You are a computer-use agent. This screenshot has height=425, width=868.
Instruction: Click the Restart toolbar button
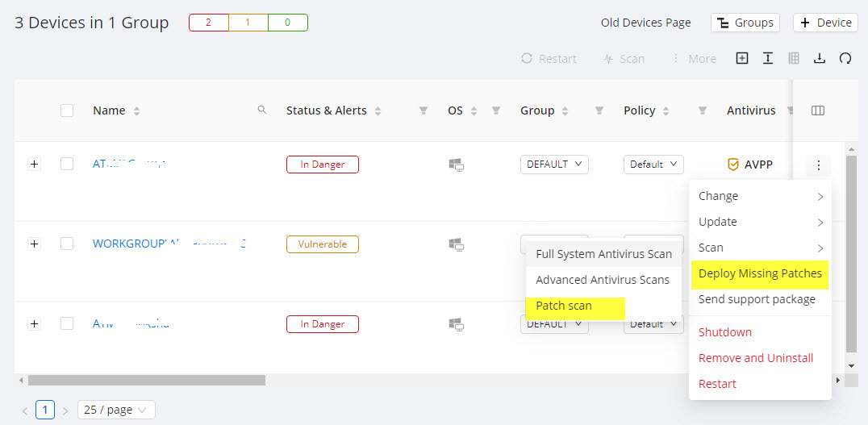pos(549,59)
